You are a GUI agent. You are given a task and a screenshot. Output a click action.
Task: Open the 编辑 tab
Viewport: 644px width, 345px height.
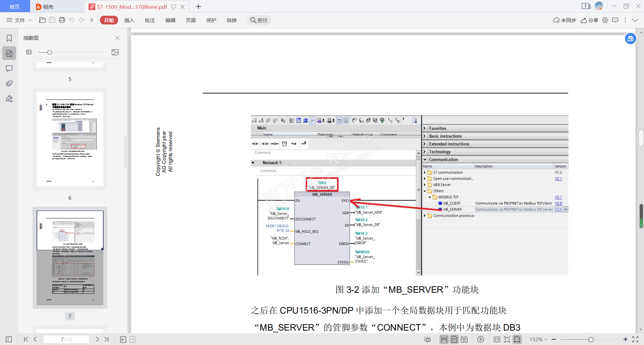click(x=170, y=20)
